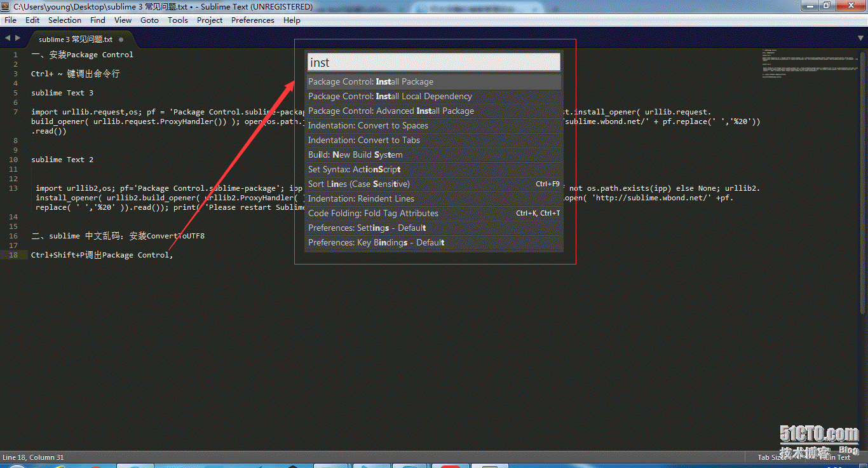Click the left tab-scroll arrow
Image resolution: width=868 pixels, height=468 pixels.
click(8, 38)
